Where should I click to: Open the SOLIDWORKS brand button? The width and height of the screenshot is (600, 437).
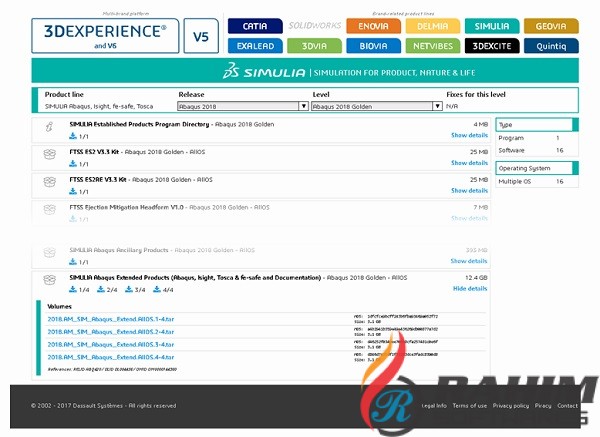315,26
